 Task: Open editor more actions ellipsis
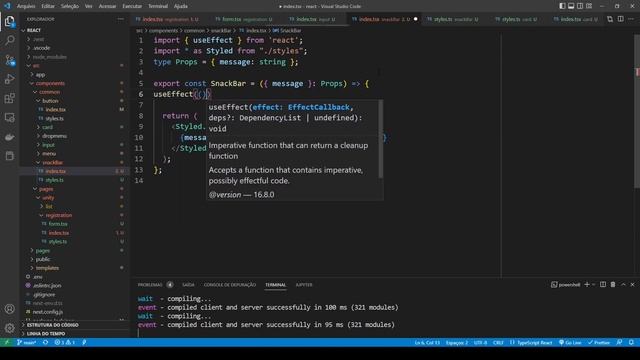tap(631, 19)
